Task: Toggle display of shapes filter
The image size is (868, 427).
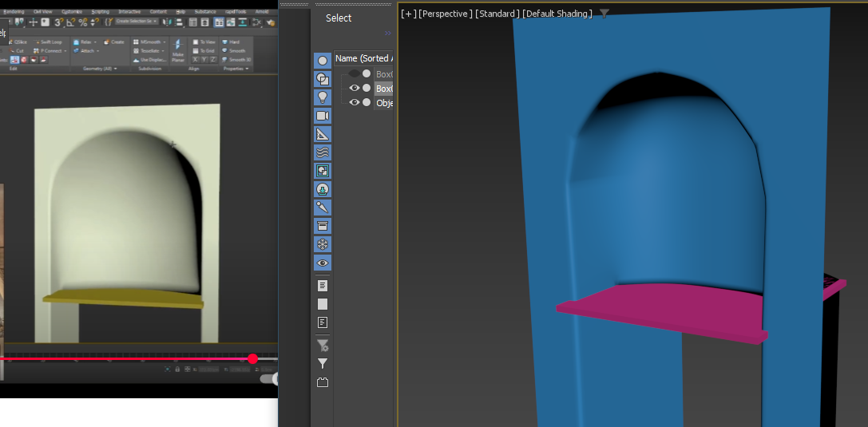Action: point(323,79)
